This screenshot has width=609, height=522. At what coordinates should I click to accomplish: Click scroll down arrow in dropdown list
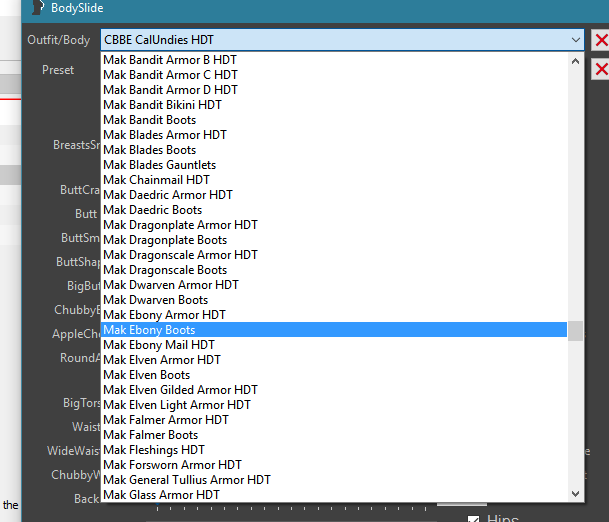[575, 494]
